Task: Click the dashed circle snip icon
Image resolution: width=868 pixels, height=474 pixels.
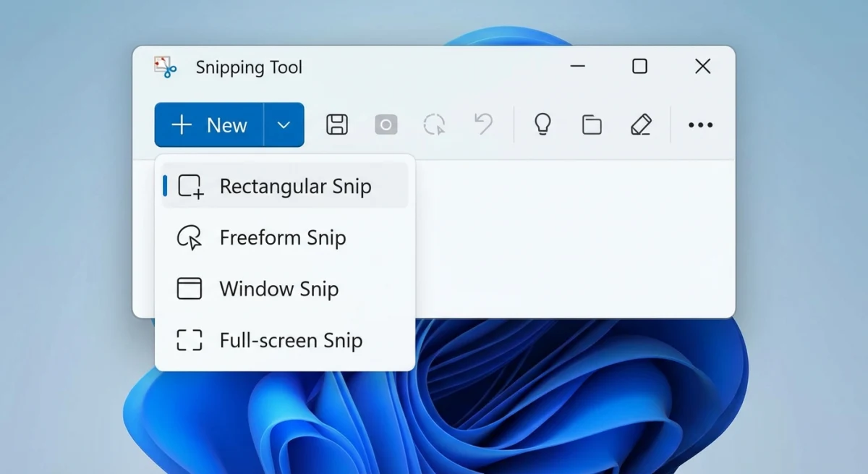Action: (x=434, y=124)
